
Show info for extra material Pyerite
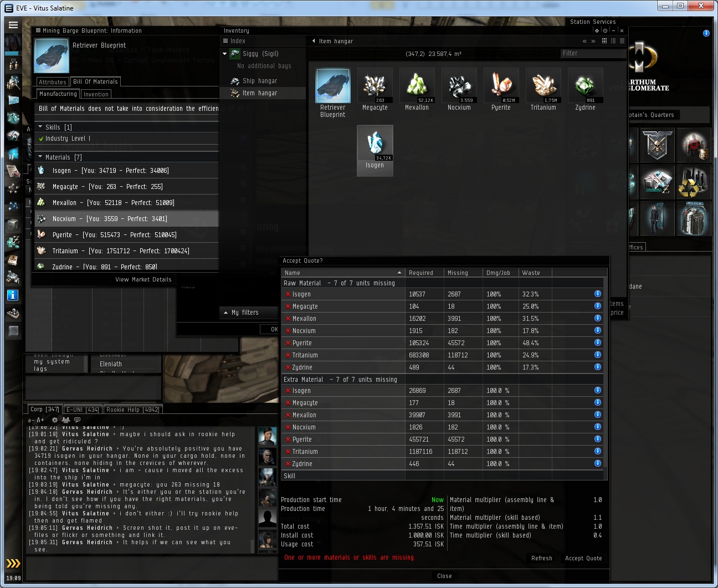598,439
